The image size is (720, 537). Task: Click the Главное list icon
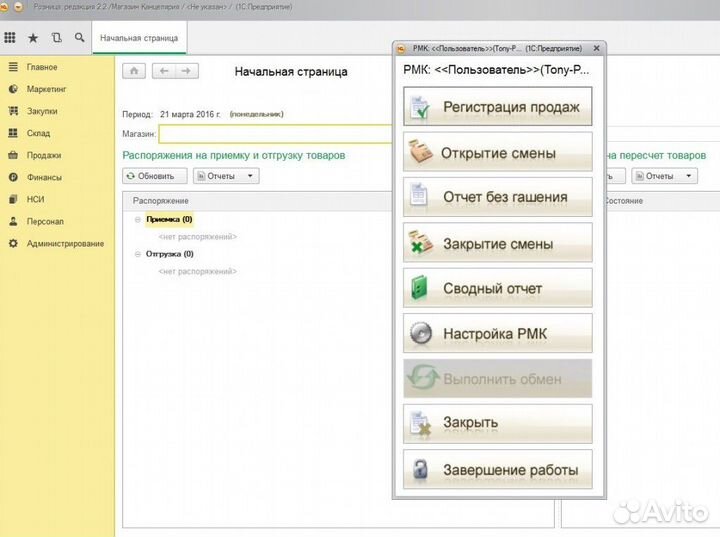pyautogui.click(x=13, y=67)
